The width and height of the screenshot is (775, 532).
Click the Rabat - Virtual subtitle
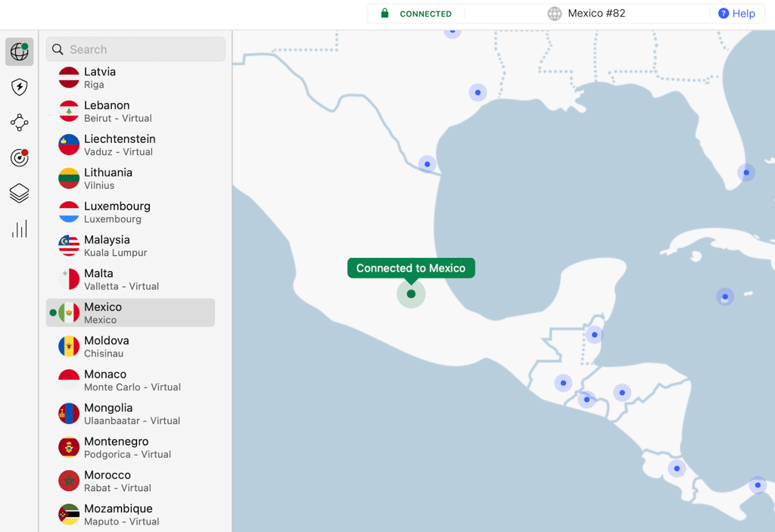117,488
